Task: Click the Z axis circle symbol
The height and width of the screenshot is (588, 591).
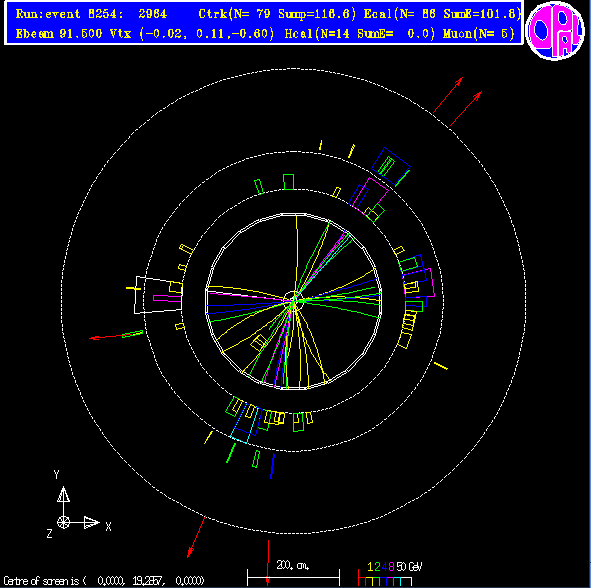Action: 63,522
